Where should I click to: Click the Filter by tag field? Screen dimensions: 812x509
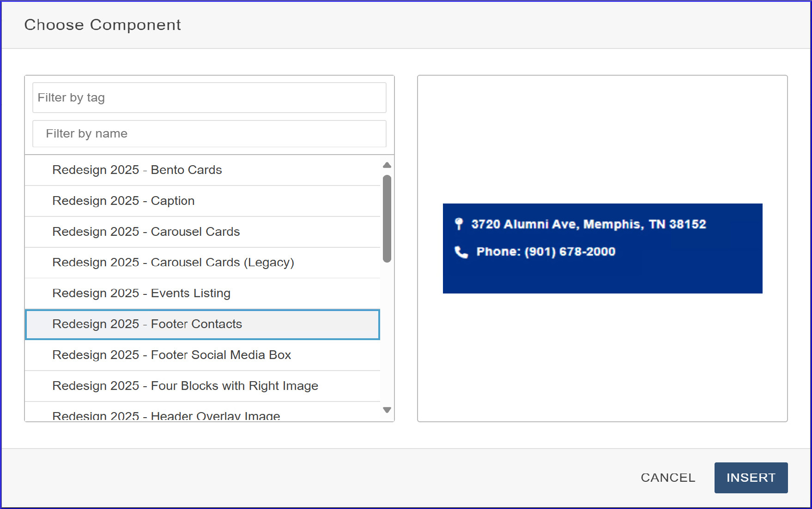[x=209, y=98]
